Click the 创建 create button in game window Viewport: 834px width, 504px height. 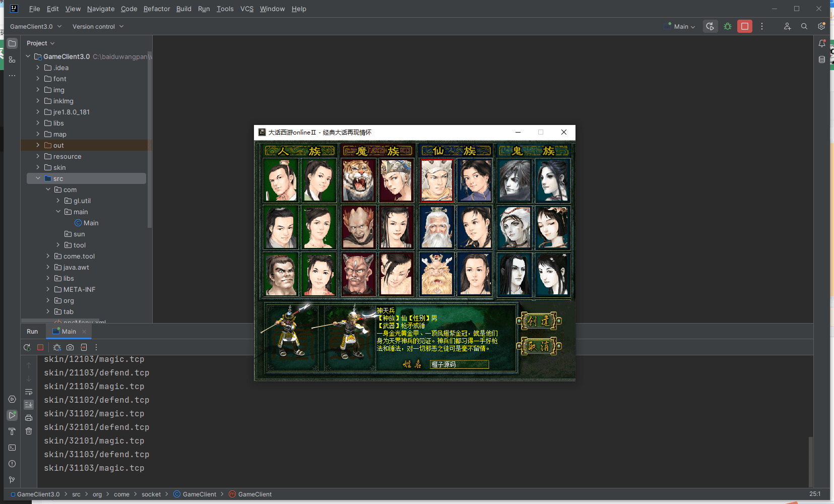tap(539, 321)
